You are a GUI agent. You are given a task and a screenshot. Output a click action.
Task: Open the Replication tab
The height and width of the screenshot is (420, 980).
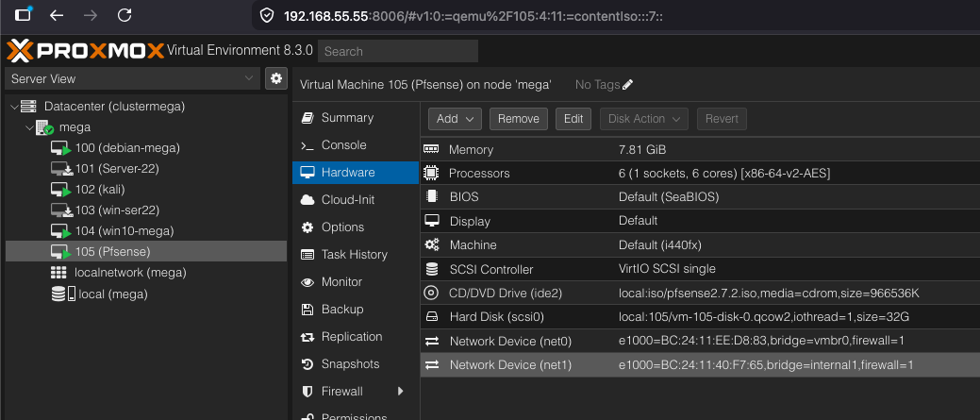(356, 337)
